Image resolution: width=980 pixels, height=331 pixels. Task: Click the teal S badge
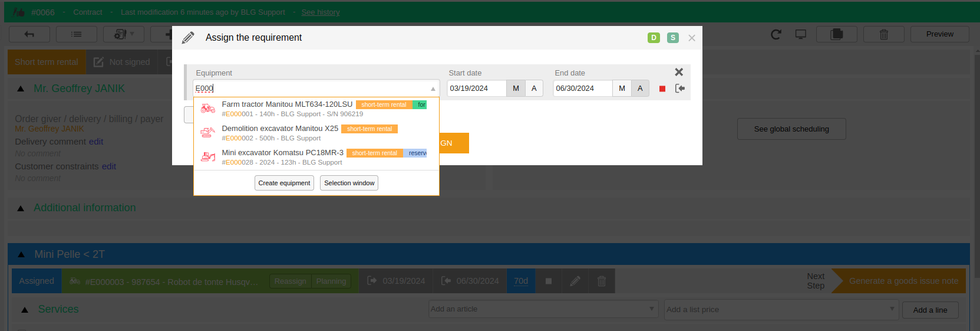(x=673, y=38)
